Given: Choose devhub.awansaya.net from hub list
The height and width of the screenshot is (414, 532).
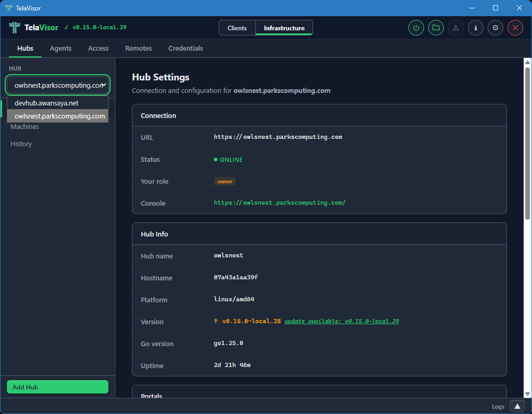Looking at the screenshot, I should (58, 103).
